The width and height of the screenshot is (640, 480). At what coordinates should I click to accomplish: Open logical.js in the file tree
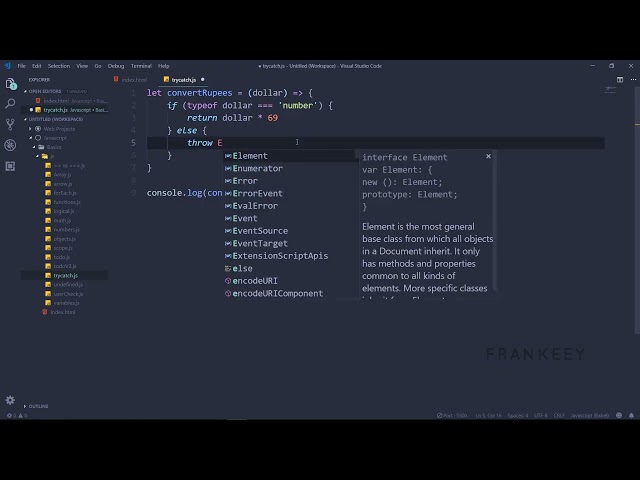pos(64,211)
